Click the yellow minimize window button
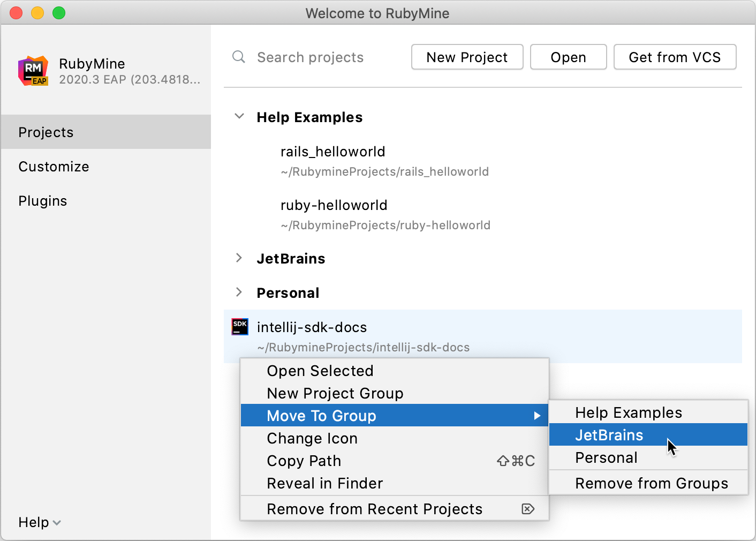Screen dimensions: 756x541 [37, 13]
